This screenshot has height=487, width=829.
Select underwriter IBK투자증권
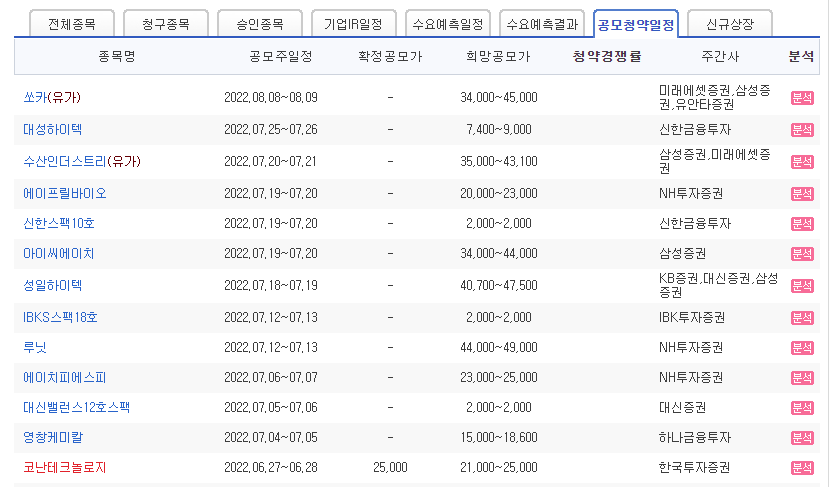[x=692, y=318]
